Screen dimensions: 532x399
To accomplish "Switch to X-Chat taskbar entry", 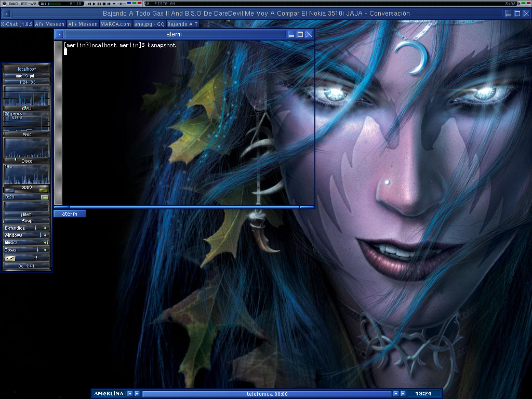I will [16, 24].
